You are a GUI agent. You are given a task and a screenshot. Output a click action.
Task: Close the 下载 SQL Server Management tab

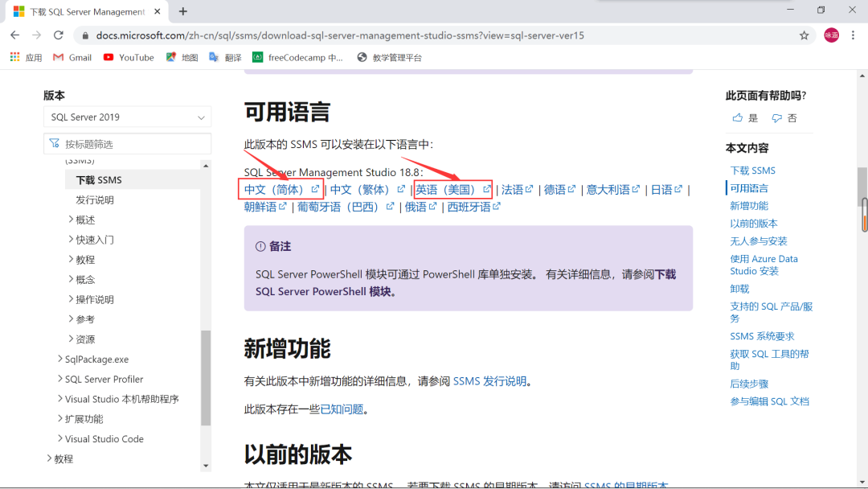pyautogui.click(x=158, y=11)
